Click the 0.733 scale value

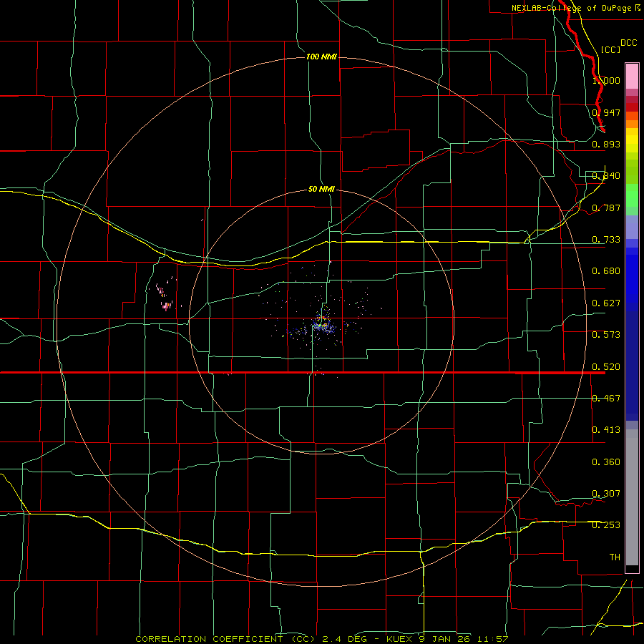606,240
